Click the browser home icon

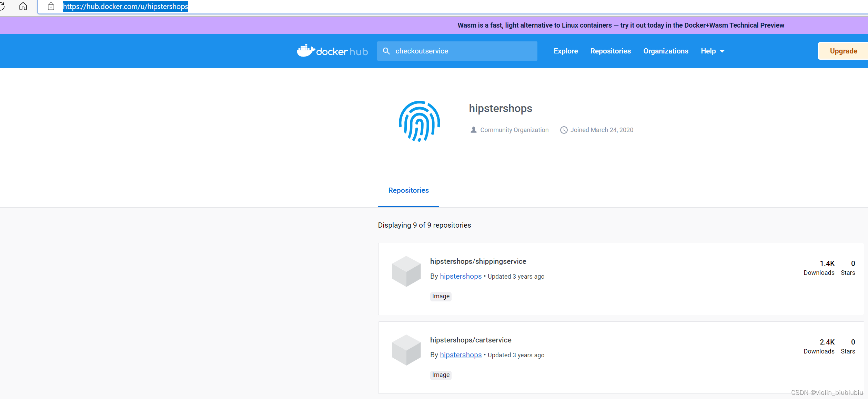point(23,6)
